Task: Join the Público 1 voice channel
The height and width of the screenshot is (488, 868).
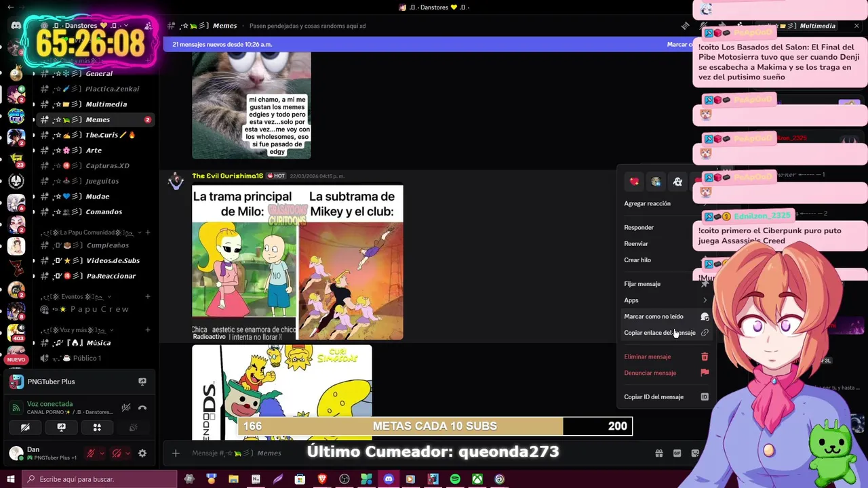Action: pyautogui.click(x=95, y=359)
